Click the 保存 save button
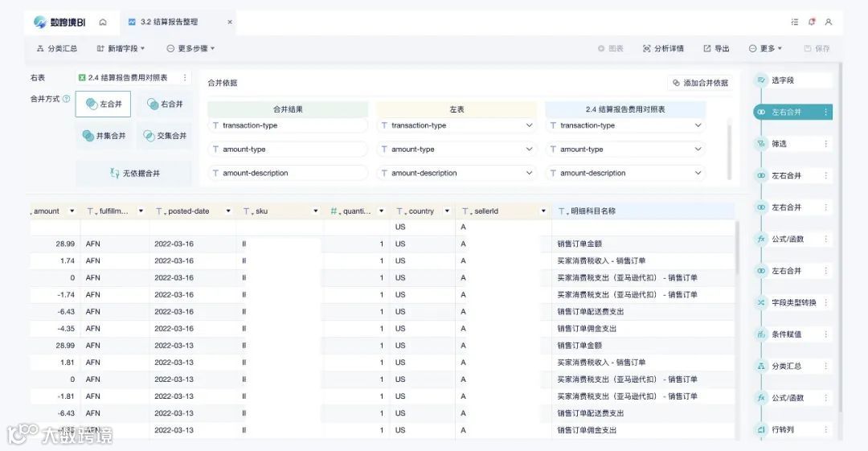The height and width of the screenshot is (451, 868). pos(817,49)
